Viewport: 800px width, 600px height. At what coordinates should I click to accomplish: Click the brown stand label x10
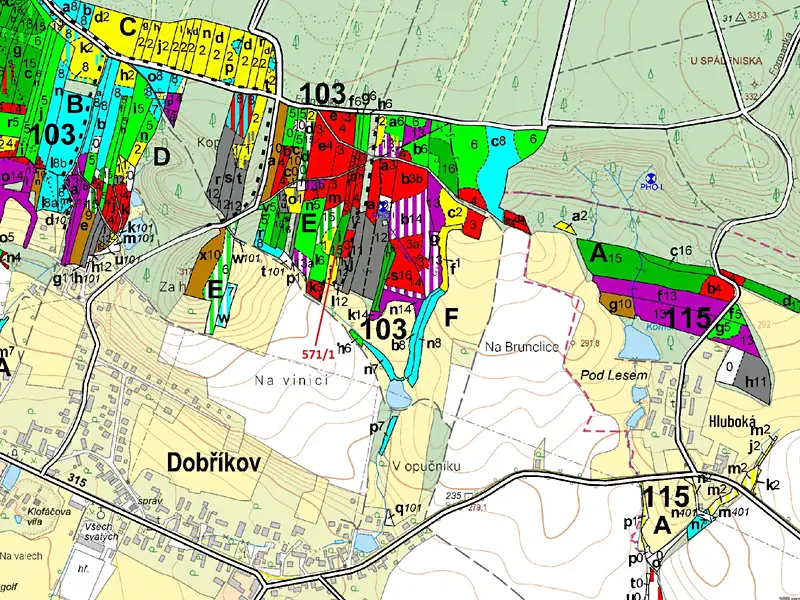coord(210,255)
